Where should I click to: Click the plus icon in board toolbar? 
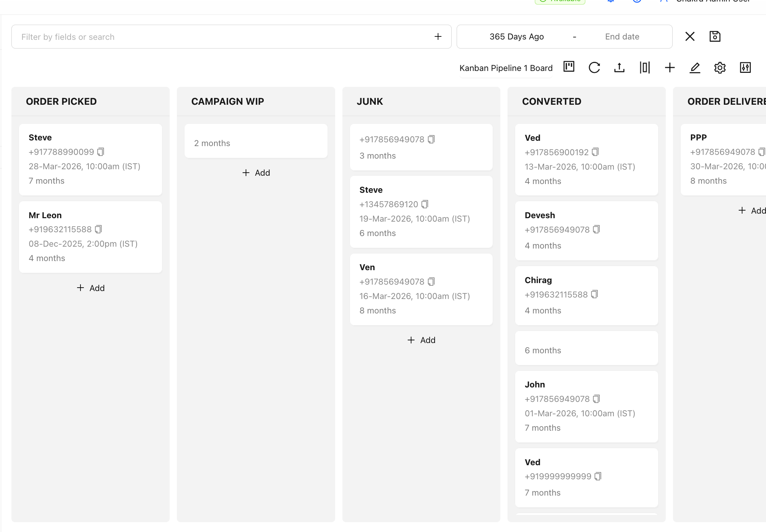click(x=670, y=68)
